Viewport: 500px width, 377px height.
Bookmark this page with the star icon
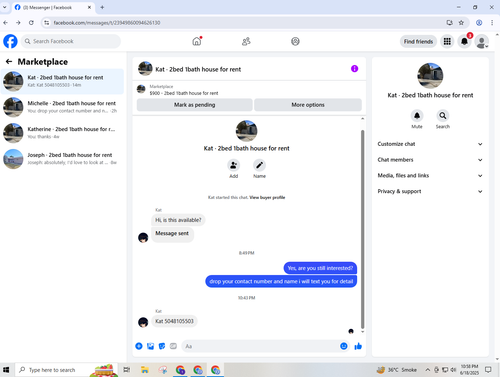(461, 23)
